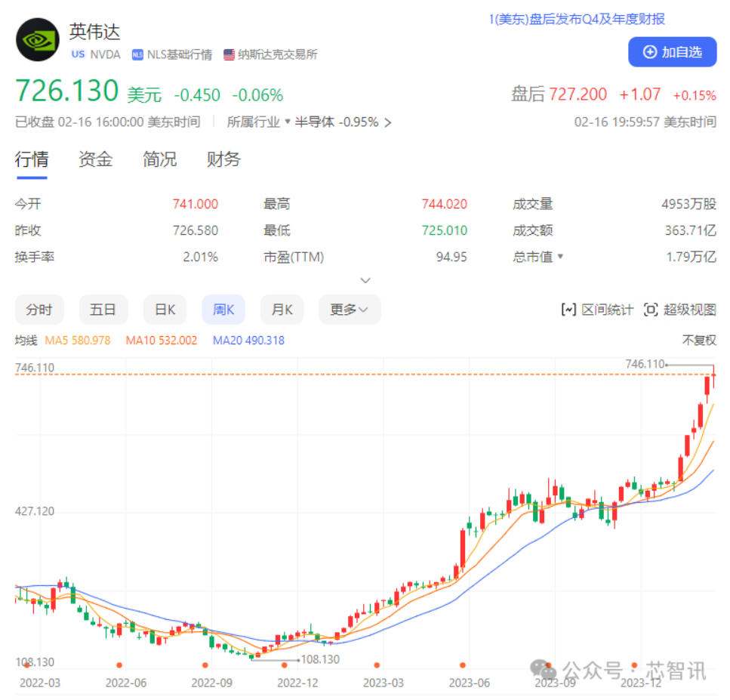This screenshot has height=700, width=730.
Task: Expand the 所属行业 dropdown arrow
Action: pos(288,122)
